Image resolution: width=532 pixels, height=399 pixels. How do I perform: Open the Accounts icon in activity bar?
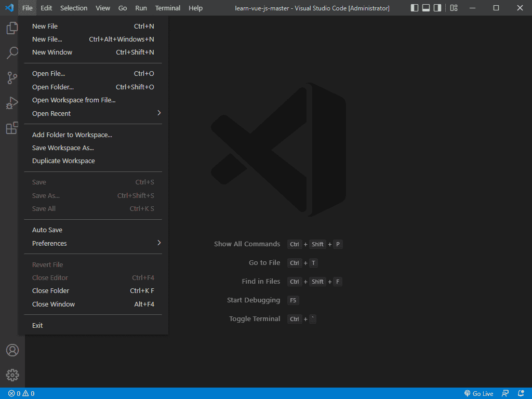(12, 350)
